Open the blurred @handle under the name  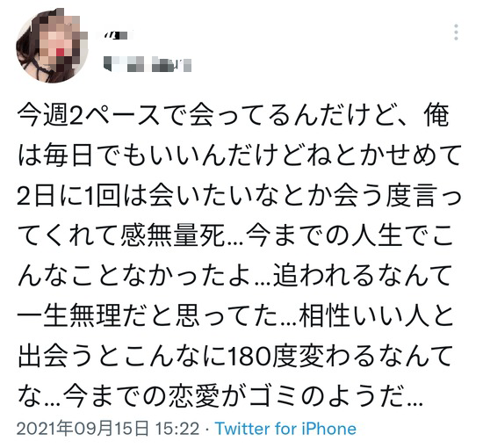(148, 64)
